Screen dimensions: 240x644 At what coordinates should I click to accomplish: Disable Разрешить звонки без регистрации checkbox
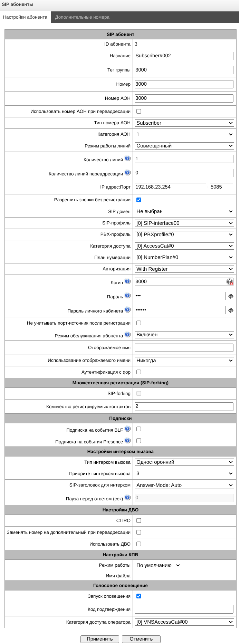point(139,200)
